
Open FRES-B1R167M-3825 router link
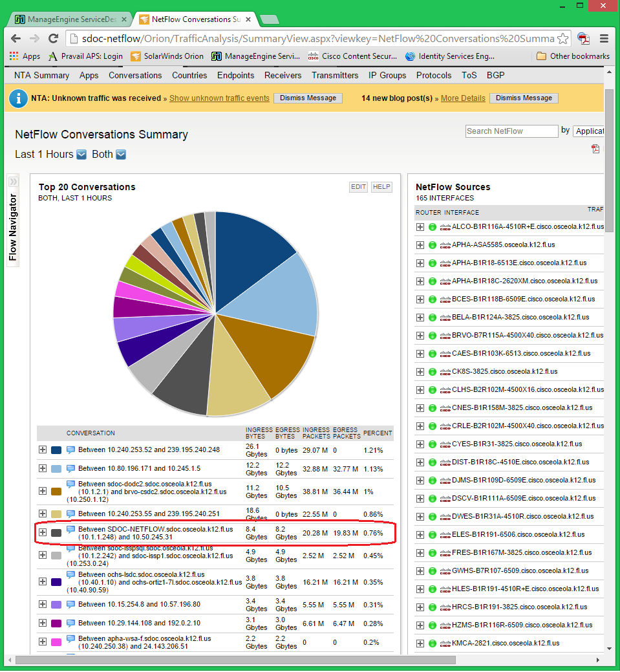pyautogui.click(x=522, y=553)
